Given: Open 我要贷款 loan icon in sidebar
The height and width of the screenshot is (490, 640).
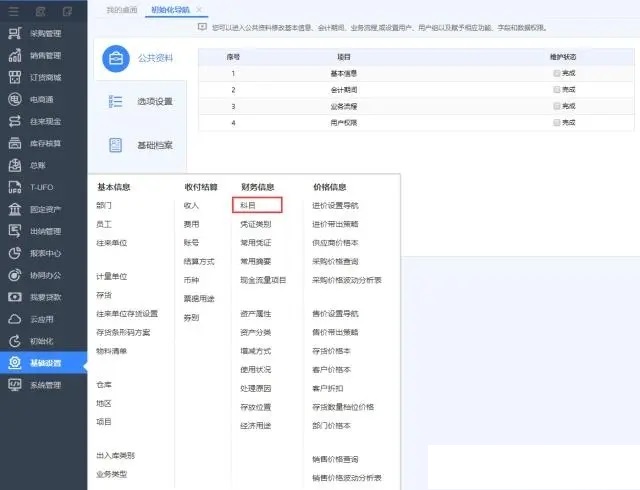Looking at the screenshot, I should 15,297.
